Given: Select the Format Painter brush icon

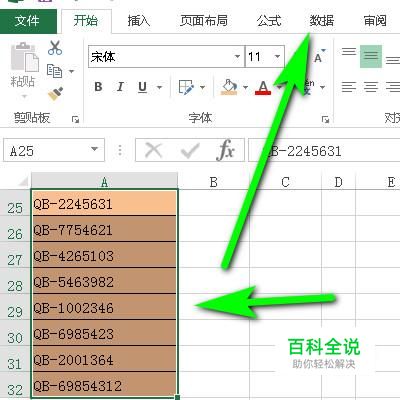Looking at the screenshot, I should point(55,94).
